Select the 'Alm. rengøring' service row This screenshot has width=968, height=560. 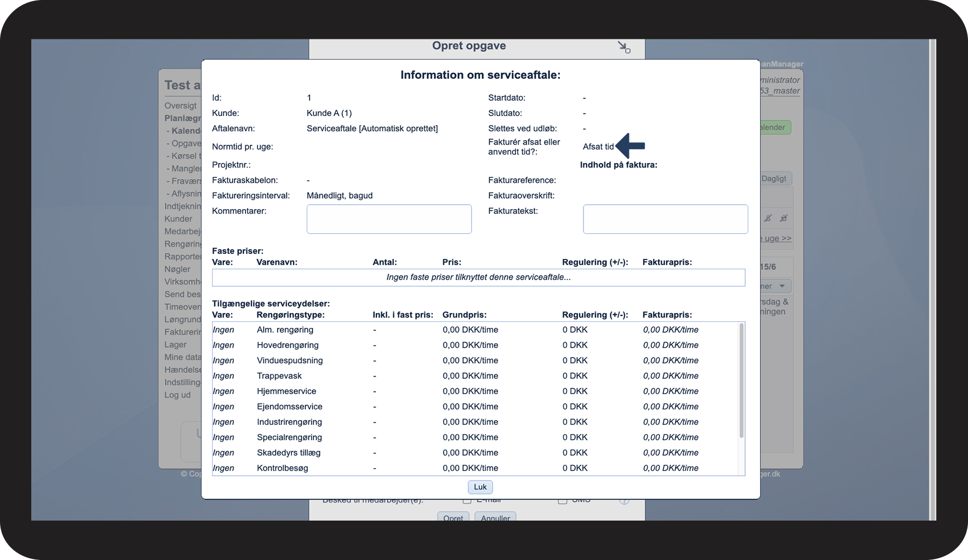pos(476,330)
